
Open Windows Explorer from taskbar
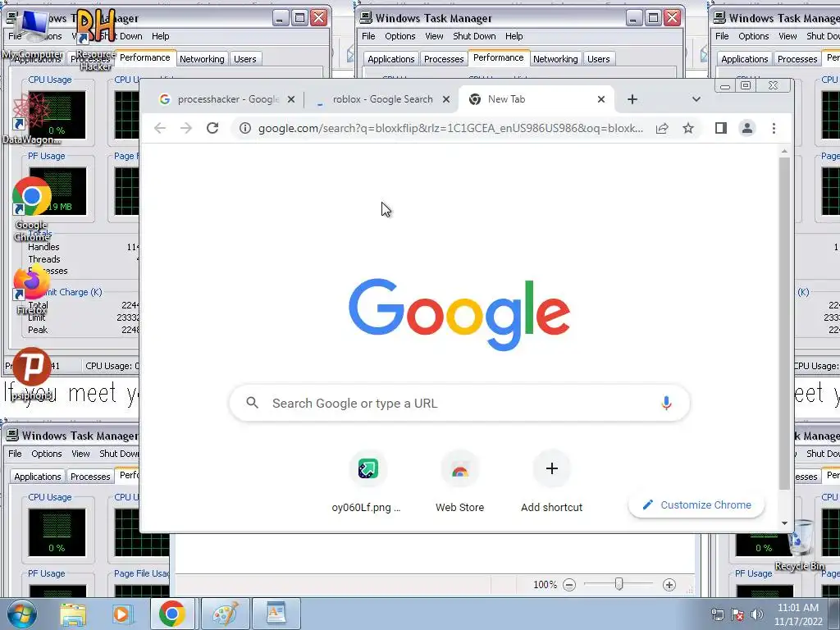pyautogui.click(x=73, y=614)
